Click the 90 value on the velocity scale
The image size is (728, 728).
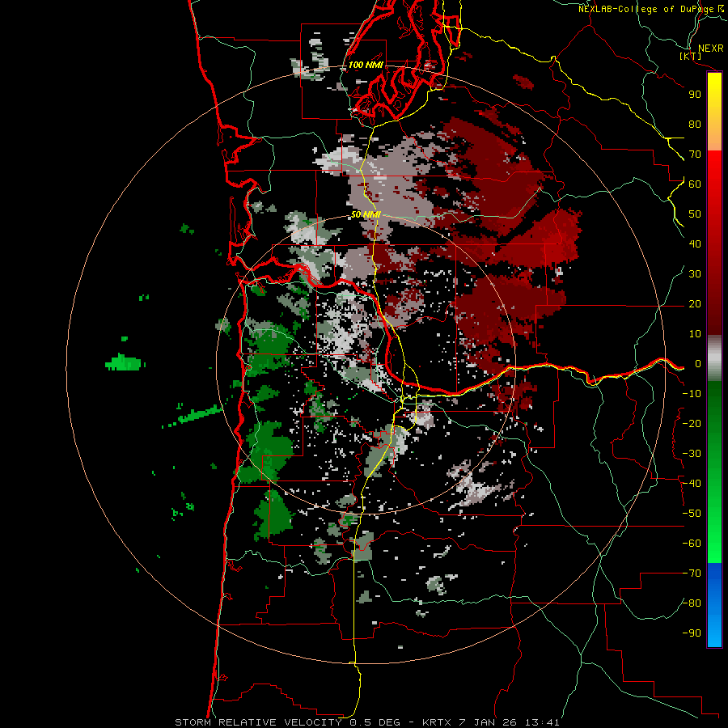tap(695, 95)
